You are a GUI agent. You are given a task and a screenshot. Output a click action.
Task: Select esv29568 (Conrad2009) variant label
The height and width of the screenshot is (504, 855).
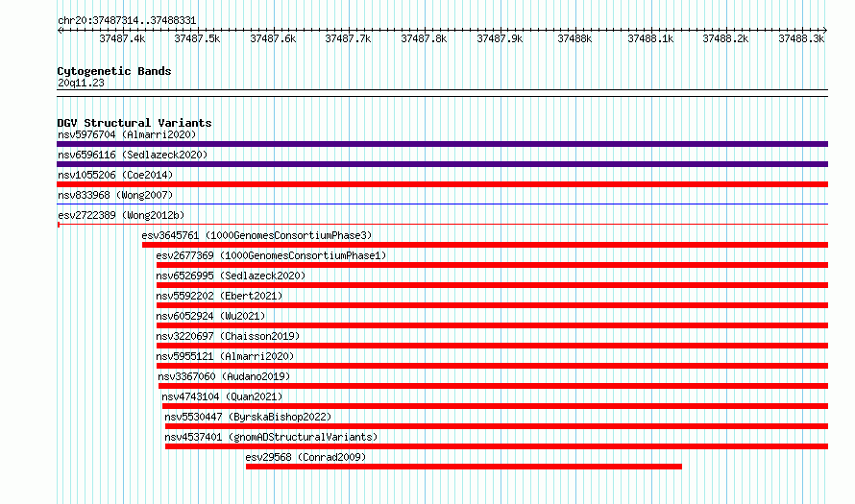[305, 457]
